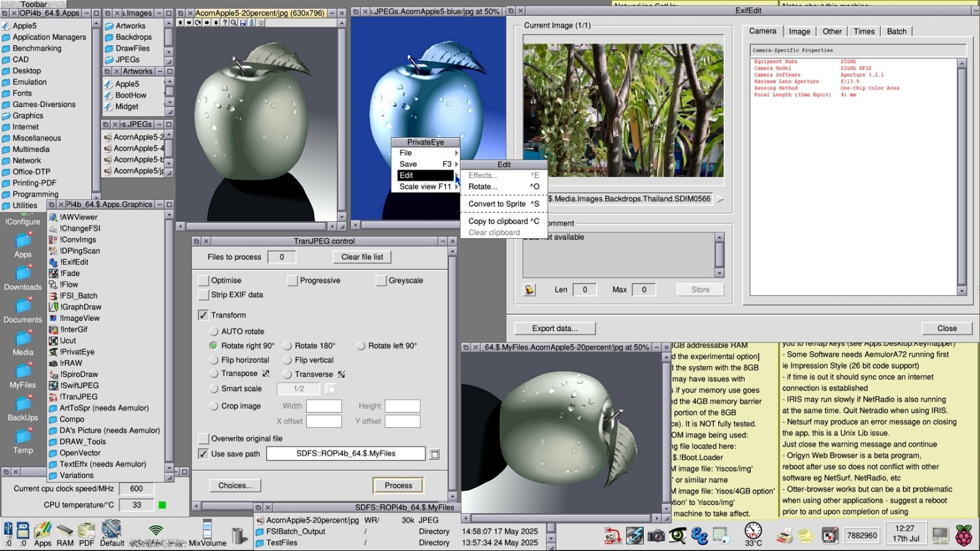Viewport: 980px width, 551px height.
Task: Tick Strip EXIF data option
Action: (204, 295)
